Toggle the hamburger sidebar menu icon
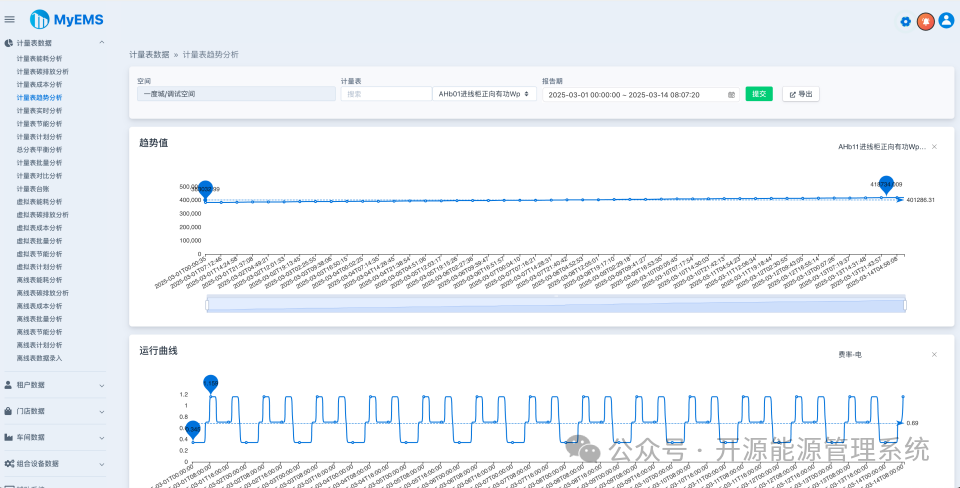The image size is (960, 488). [x=9, y=20]
